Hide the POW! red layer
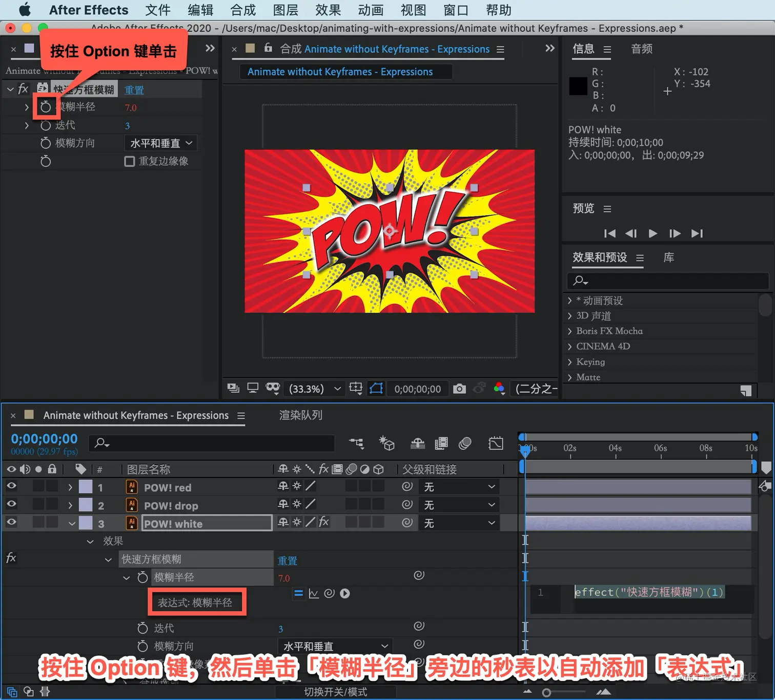This screenshot has width=775, height=700. click(11, 486)
